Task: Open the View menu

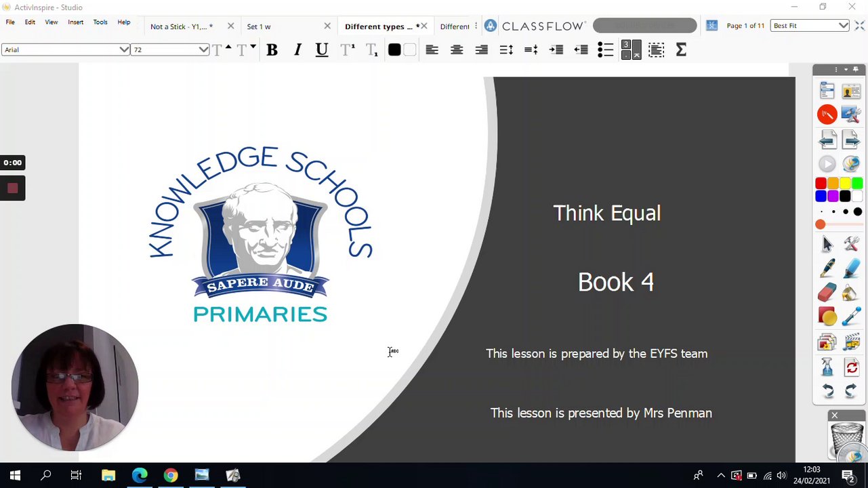Action: [51, 22]
